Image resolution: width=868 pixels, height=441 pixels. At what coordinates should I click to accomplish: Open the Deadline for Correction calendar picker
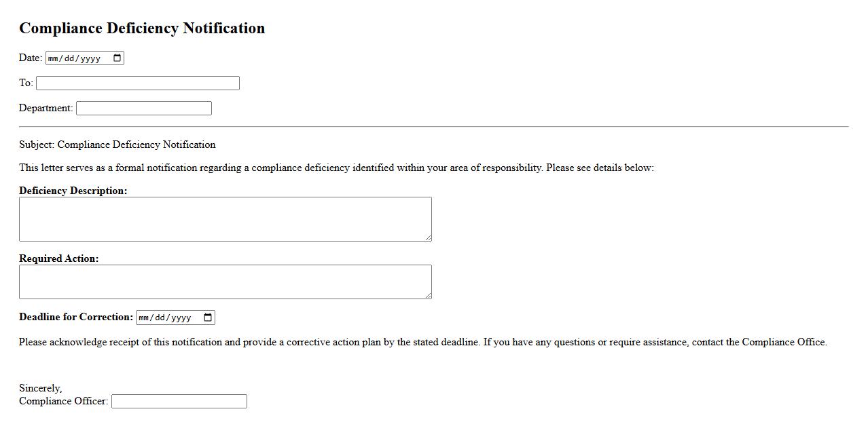[209, 318]
